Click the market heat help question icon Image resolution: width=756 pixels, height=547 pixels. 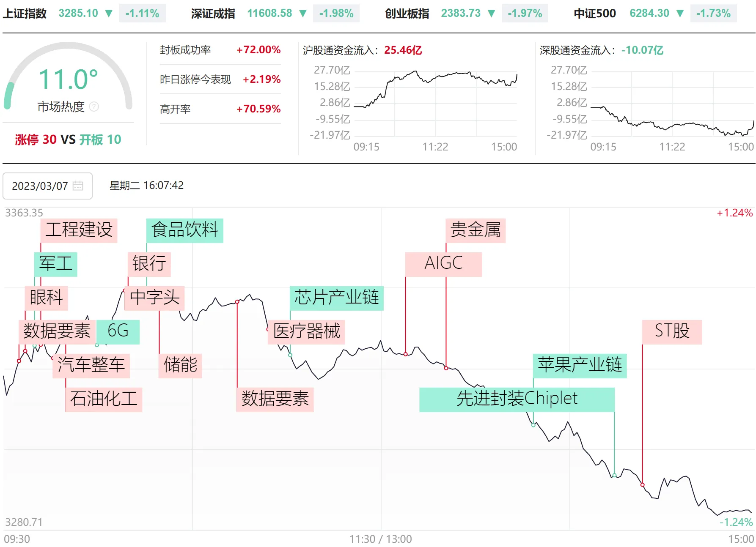94,107
